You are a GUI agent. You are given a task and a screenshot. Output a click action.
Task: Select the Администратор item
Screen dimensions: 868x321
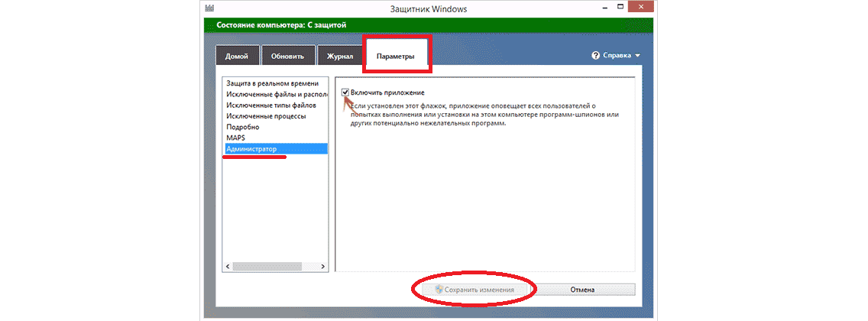pos(277,149)
